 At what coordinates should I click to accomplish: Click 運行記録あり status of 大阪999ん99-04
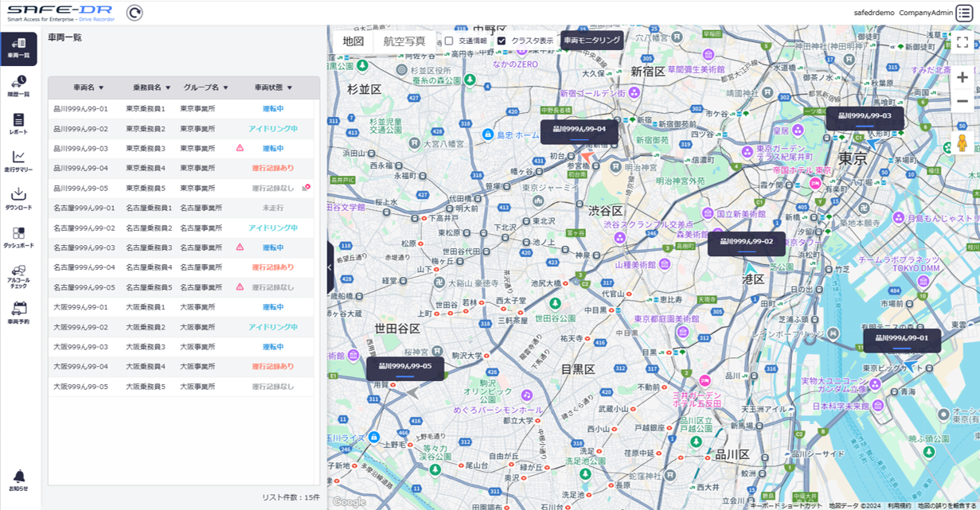(273, 367)
